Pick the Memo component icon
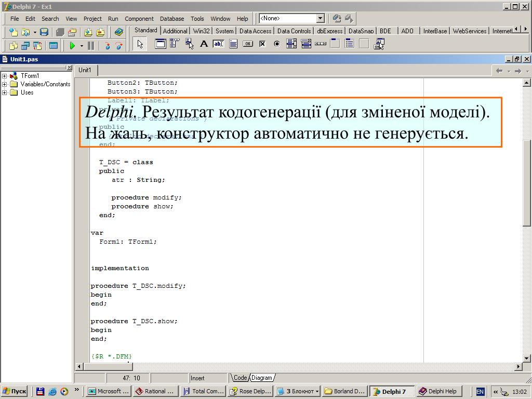The width and height of the screenshot is (532, 399). [233, 44]
